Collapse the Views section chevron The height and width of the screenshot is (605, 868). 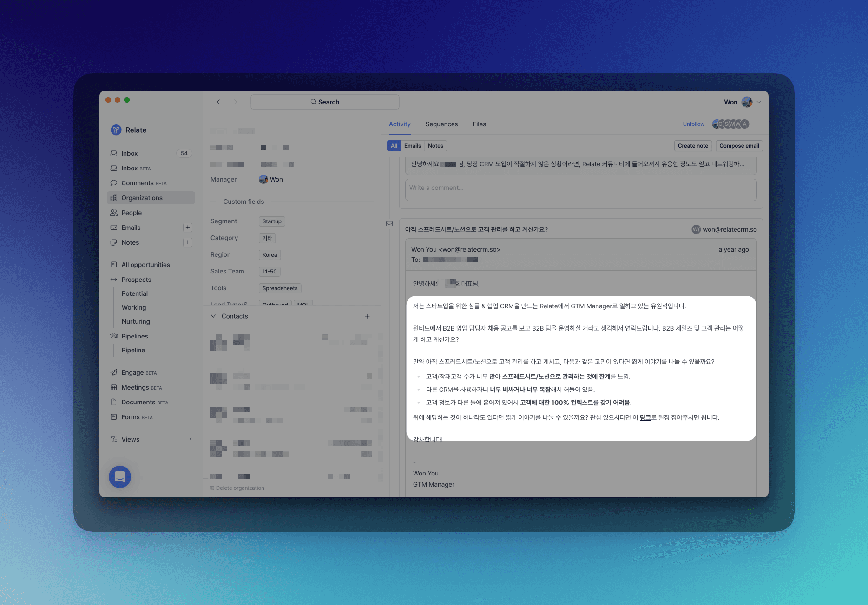pos(191,439)
